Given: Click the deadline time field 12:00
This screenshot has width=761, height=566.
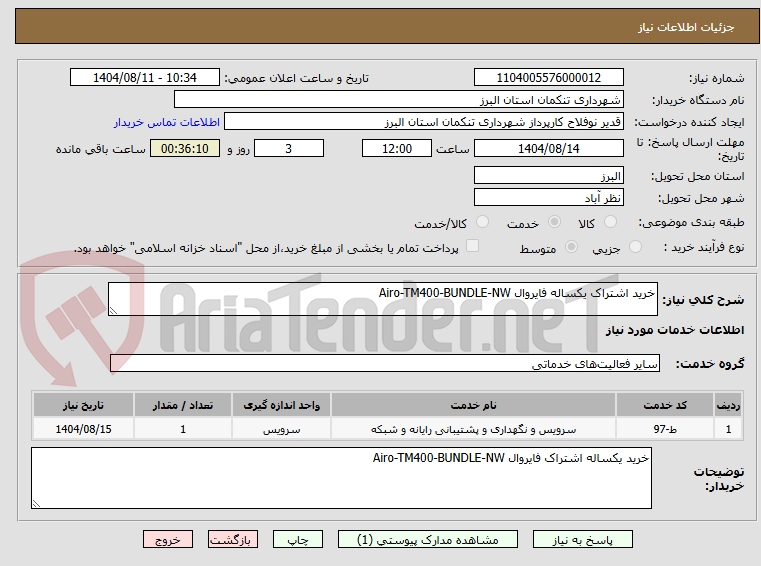Looking at the screenshot, I should pyautogui.click(x=397, y=149).
